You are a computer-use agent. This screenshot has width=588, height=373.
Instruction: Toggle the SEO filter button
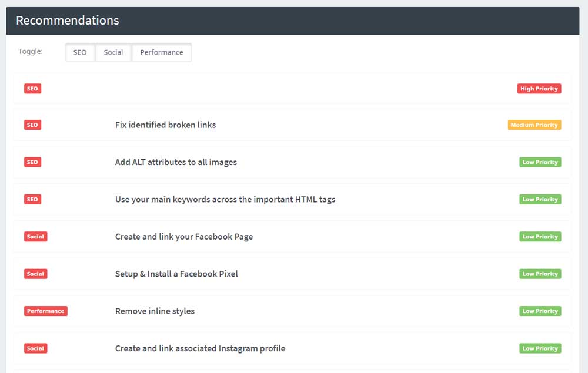tap(80, 52)
